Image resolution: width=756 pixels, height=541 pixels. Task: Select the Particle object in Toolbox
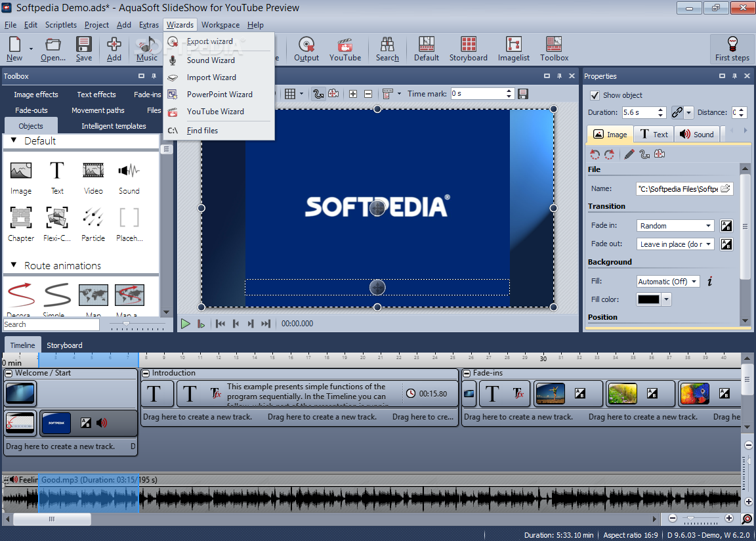(93, 224)
